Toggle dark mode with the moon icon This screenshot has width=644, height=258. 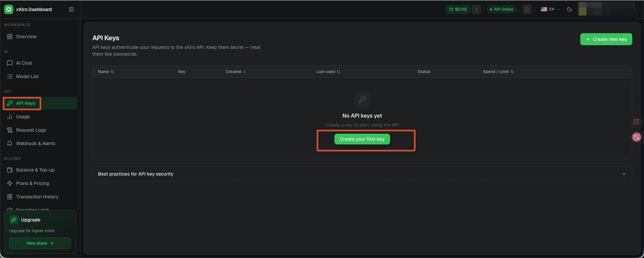[x=569, y=9]
